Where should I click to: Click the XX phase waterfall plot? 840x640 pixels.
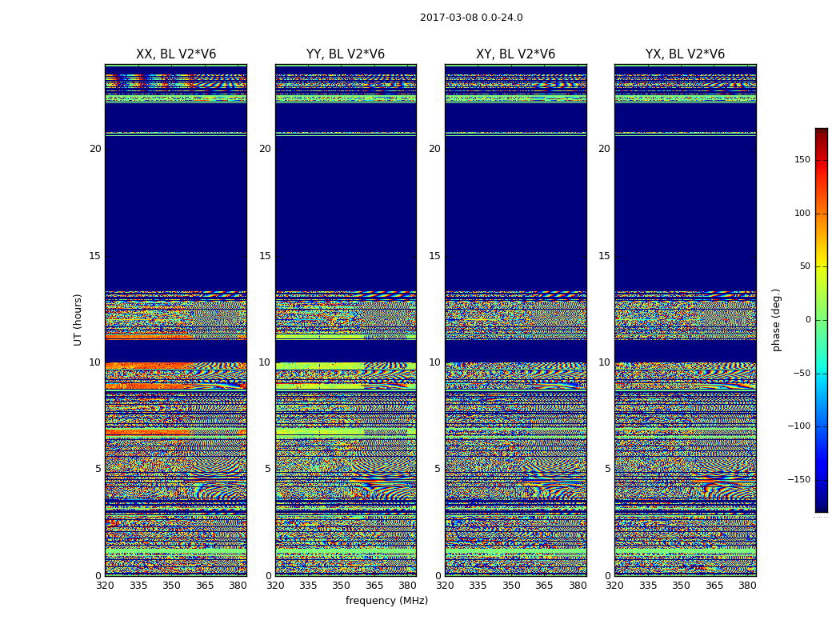(x=176, y=320)
